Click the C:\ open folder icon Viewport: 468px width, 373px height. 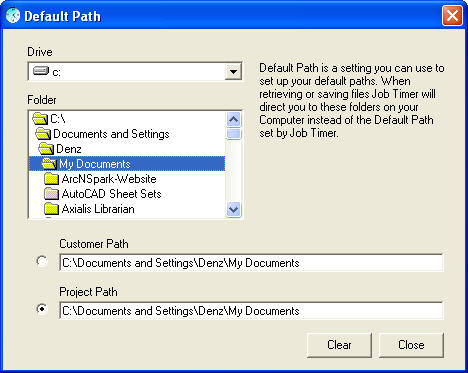pyautogui.click(x=40, y=118)
